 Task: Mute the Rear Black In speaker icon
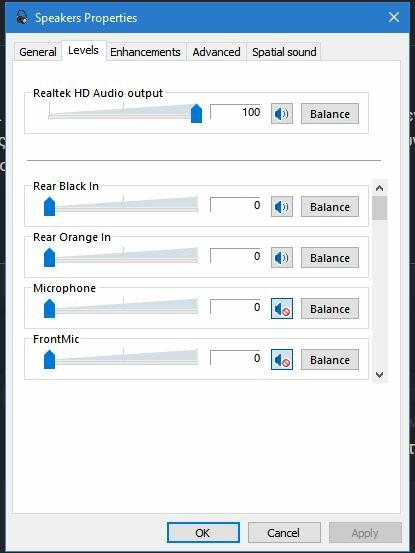tap(282, 207)
